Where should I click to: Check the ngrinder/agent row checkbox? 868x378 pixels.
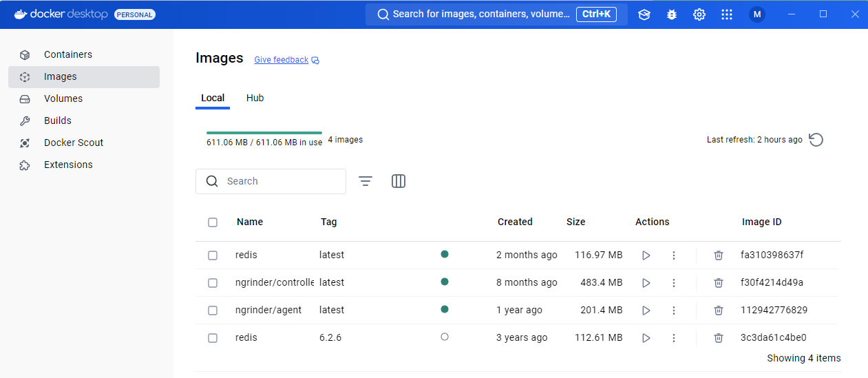click(x=213, y=311)
